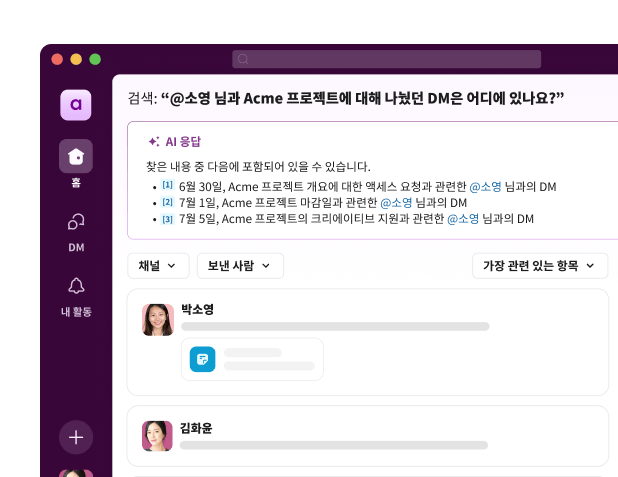Open citation [1] in AI answer
Viewport: 618px width, 477px height.
(168, 185)
